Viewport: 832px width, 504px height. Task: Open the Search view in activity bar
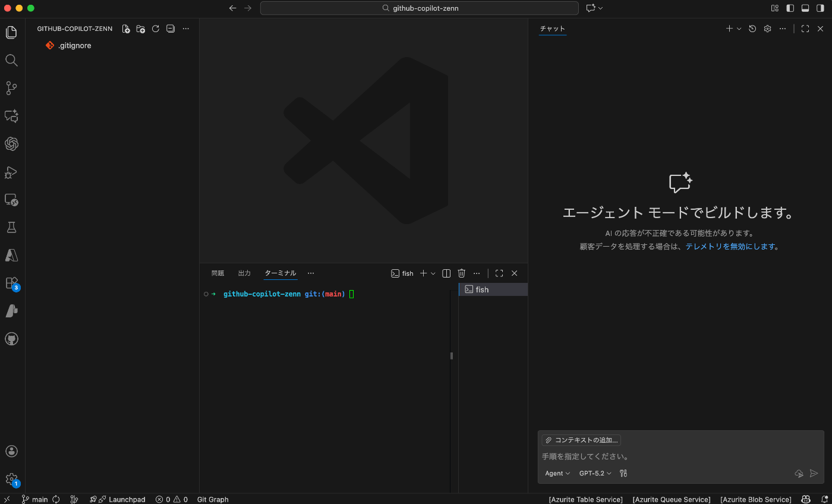(11, 60)
